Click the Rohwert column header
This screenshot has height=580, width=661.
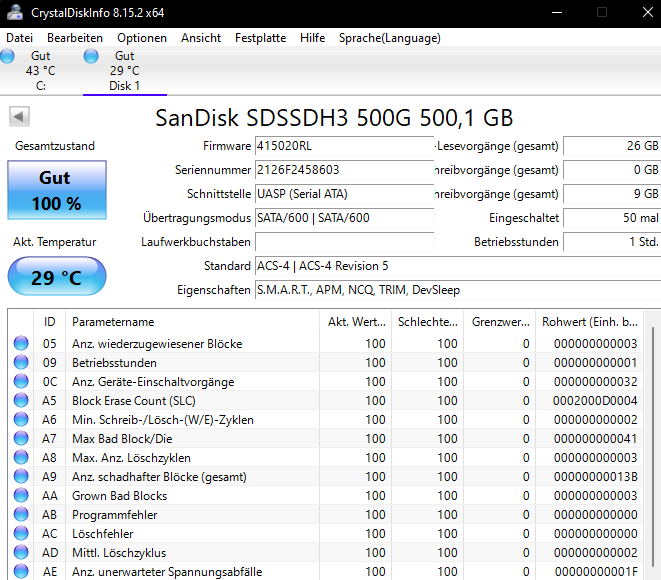(x=589, y=322)
